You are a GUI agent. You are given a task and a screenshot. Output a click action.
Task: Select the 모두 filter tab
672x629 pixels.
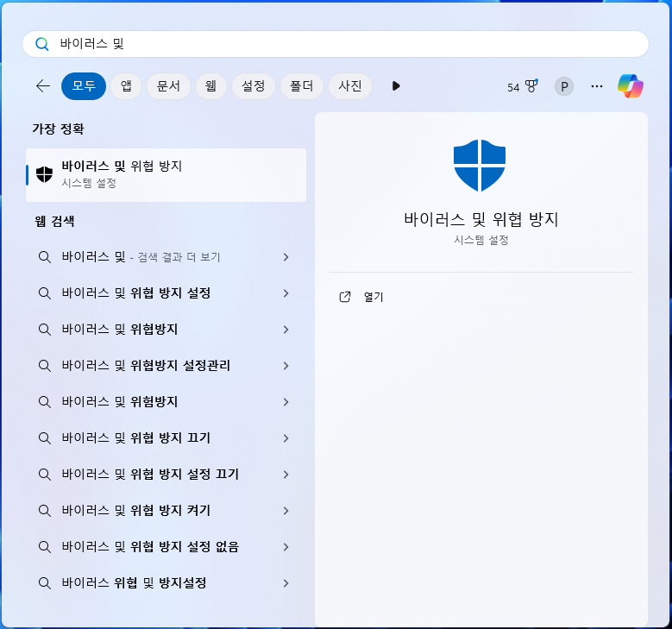(x=84, y=86)
